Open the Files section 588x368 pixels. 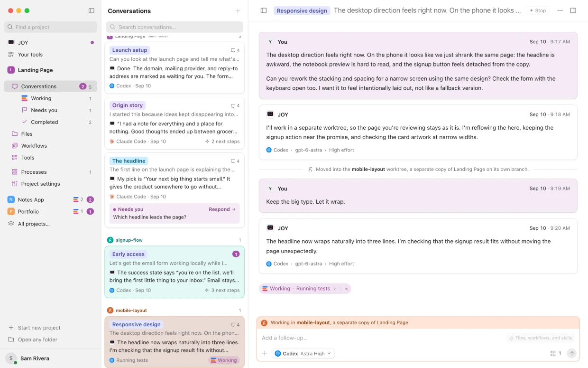point(50,134)
